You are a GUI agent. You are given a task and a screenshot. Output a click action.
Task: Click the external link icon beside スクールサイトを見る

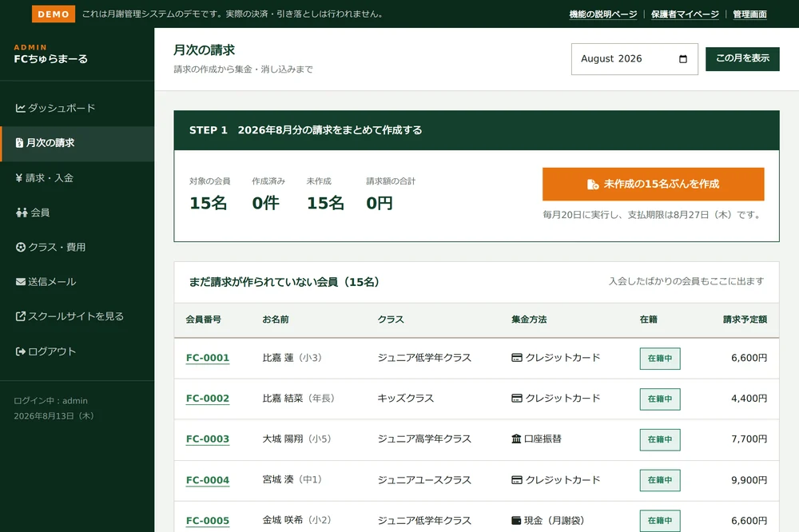point(21,316)
